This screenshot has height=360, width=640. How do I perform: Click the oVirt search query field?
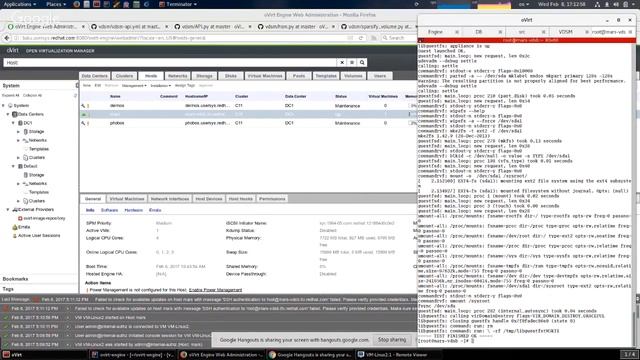170,63
